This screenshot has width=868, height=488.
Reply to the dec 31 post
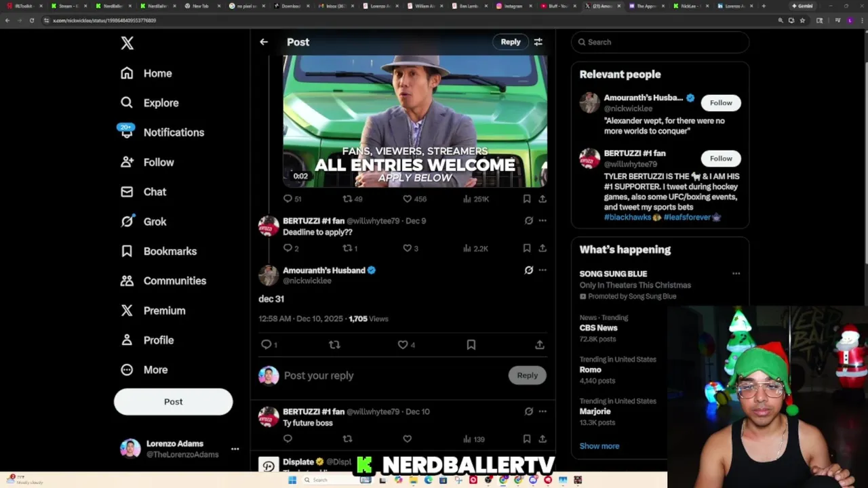pyautogui.click(x=269, y=344)
